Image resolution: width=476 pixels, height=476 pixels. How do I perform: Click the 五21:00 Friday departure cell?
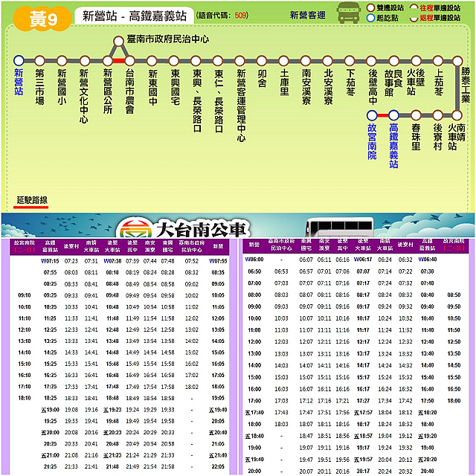click(x=50, y=455)
